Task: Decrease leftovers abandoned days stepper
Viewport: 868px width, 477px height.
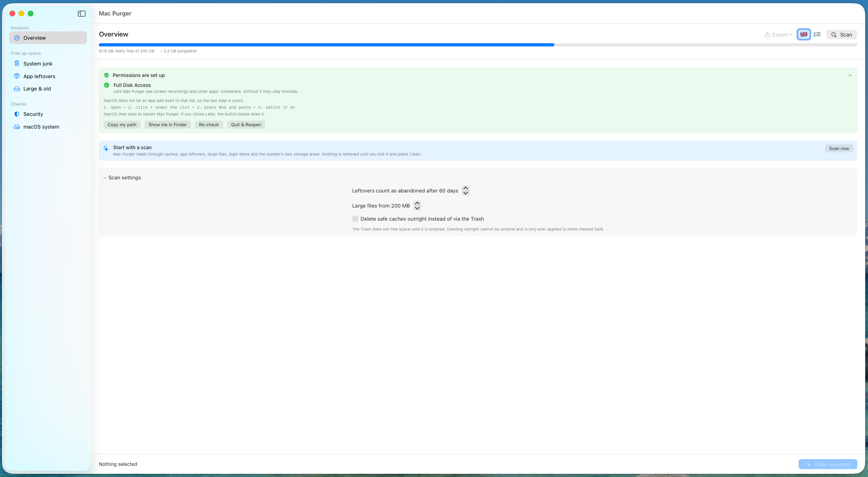Action: coord(466,193)
